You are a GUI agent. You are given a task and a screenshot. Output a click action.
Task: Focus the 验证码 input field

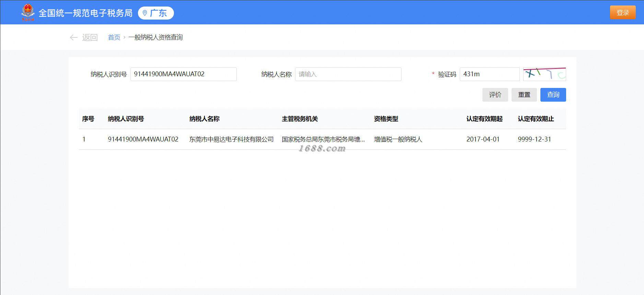489,74
